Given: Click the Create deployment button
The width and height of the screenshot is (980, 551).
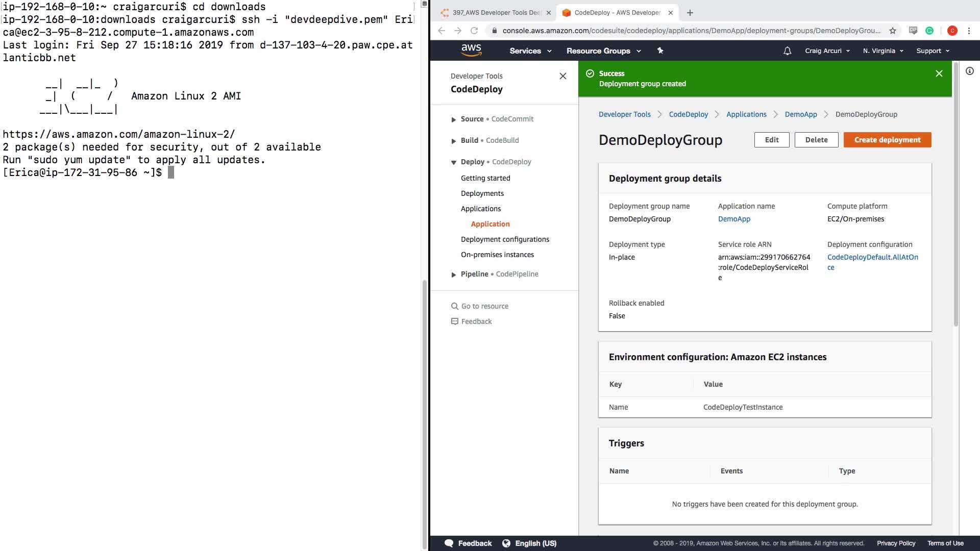Looking at the screenshot, I should coord(887,140).
